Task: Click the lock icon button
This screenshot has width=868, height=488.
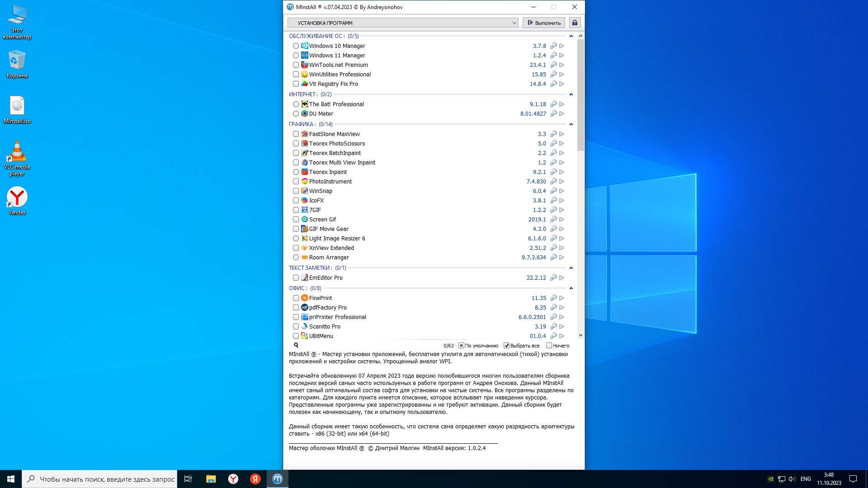Action: (575, 23)
